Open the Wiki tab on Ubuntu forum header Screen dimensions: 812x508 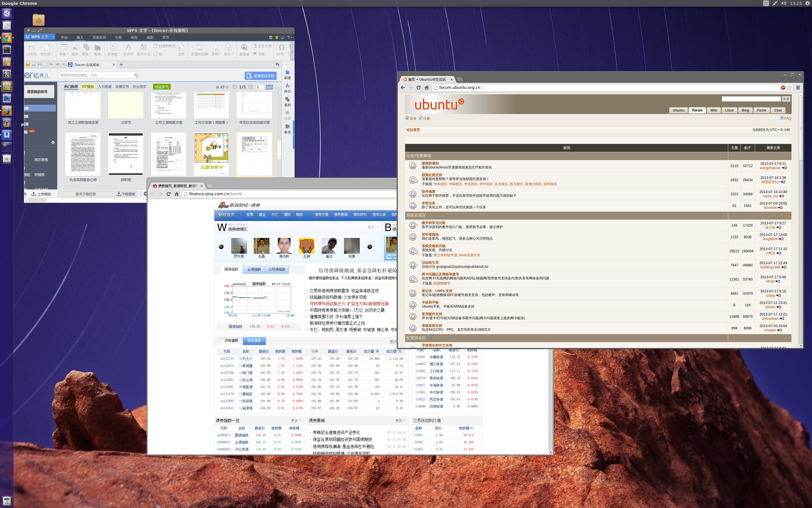(x=714, y=110)
